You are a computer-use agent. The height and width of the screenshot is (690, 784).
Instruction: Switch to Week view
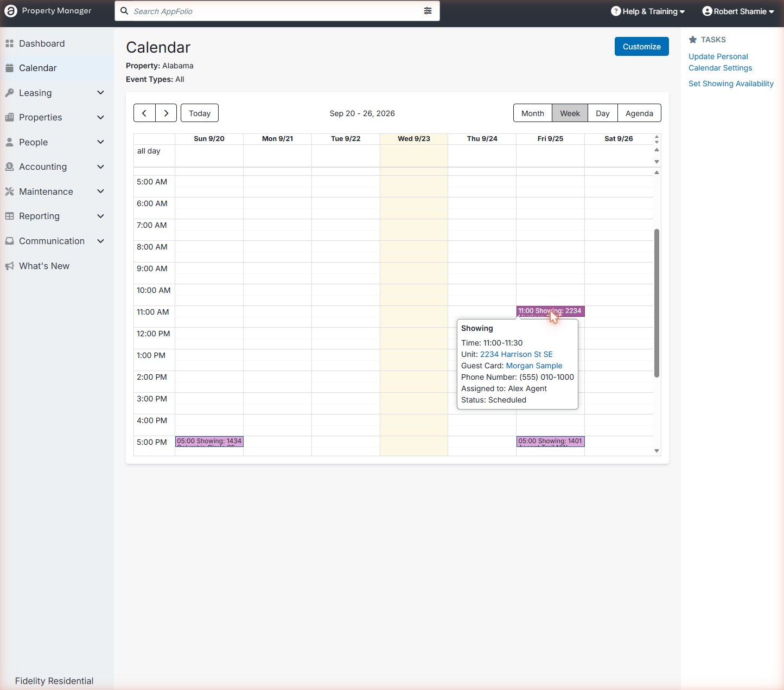570,113
